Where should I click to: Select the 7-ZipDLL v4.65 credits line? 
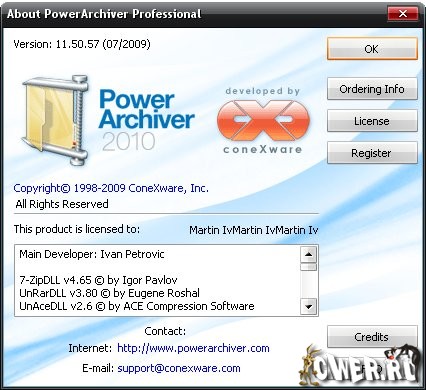click(x=98, y=280)
